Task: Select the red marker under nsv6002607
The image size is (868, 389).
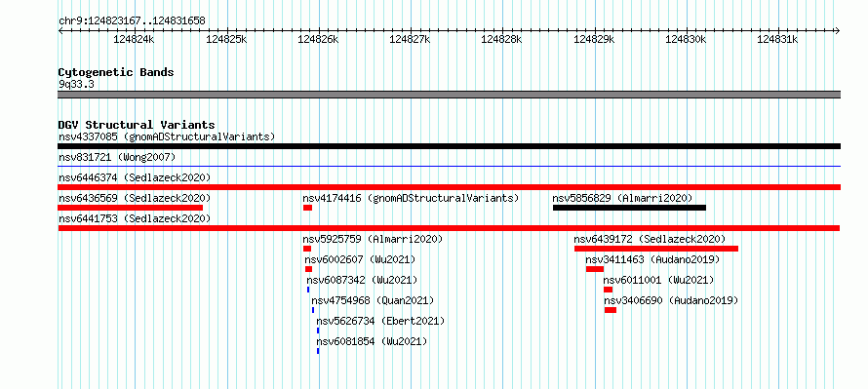Action: coord(309,269)
